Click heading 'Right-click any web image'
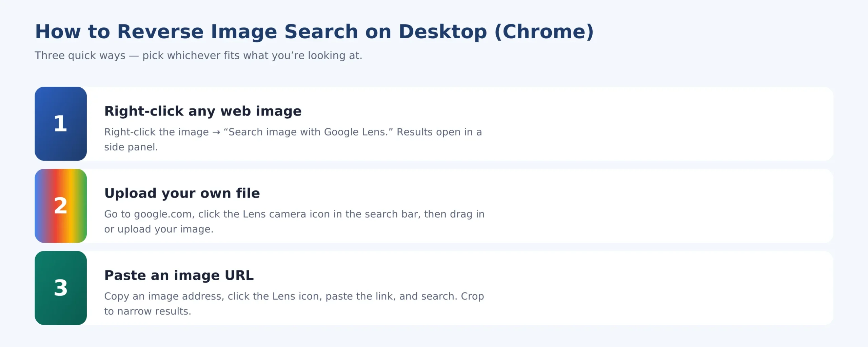Image resolution: width=868 pixels, height=347 pixels. tap(203, 111)
